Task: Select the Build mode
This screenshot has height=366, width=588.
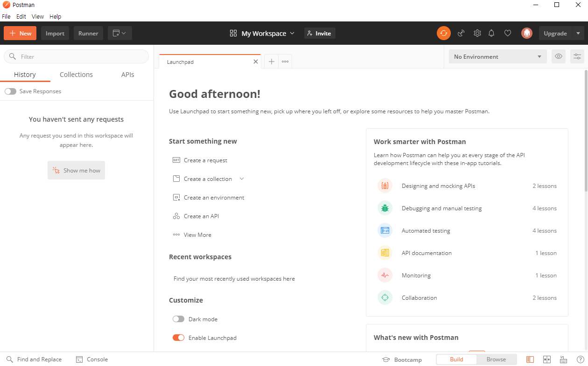Action: (456, 359)
